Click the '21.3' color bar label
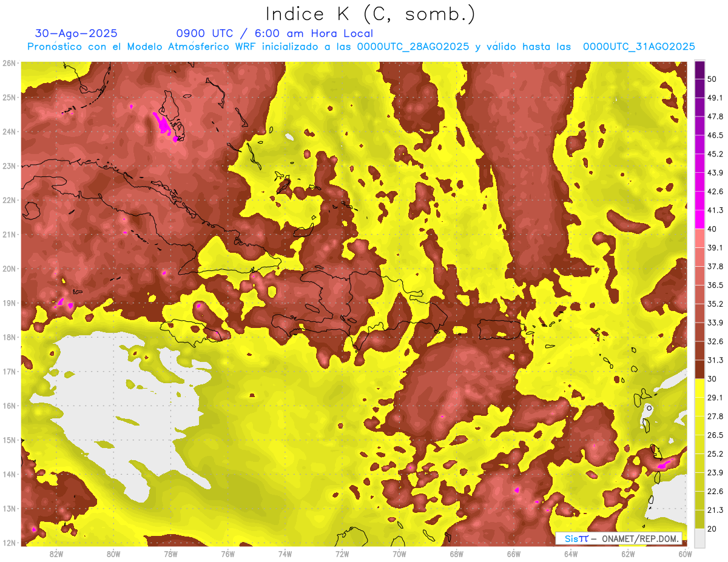Screen dimensions: 728x562 tap(715, 510)
